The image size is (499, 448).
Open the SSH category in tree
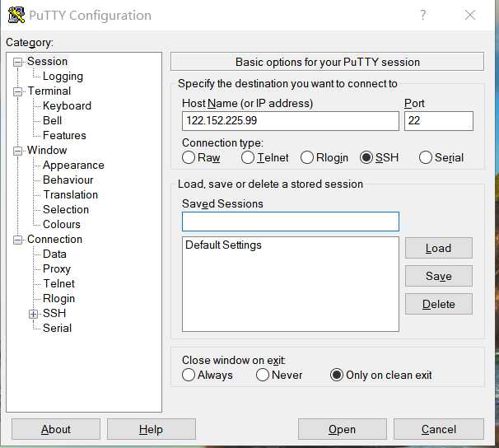coord(54,313)
